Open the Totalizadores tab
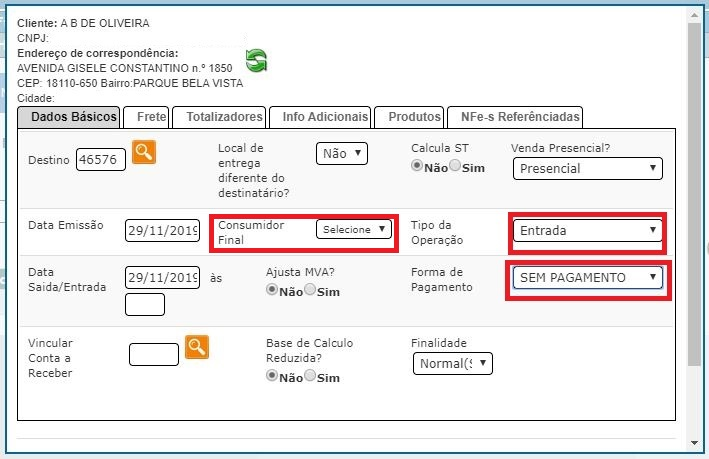 coord(219,117)
